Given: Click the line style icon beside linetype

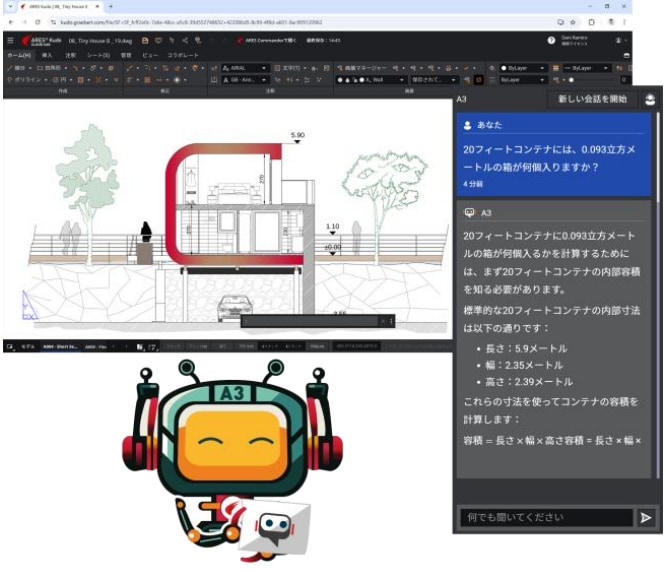Looking at the screenshot, I should 556,68.
